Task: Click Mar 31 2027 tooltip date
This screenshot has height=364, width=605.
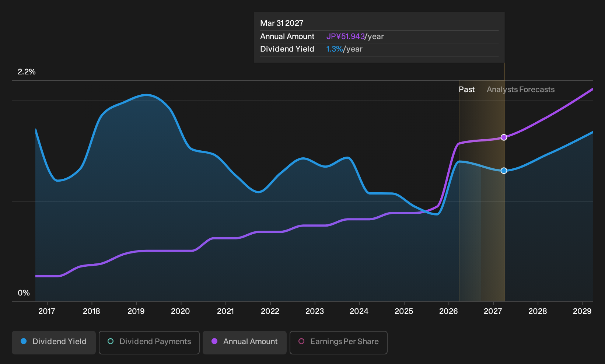Action: [x=282, y=23]
